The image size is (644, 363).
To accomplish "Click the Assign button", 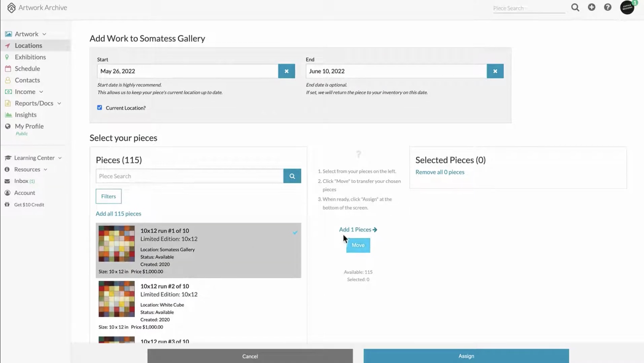I will click(x=466, y=356).
